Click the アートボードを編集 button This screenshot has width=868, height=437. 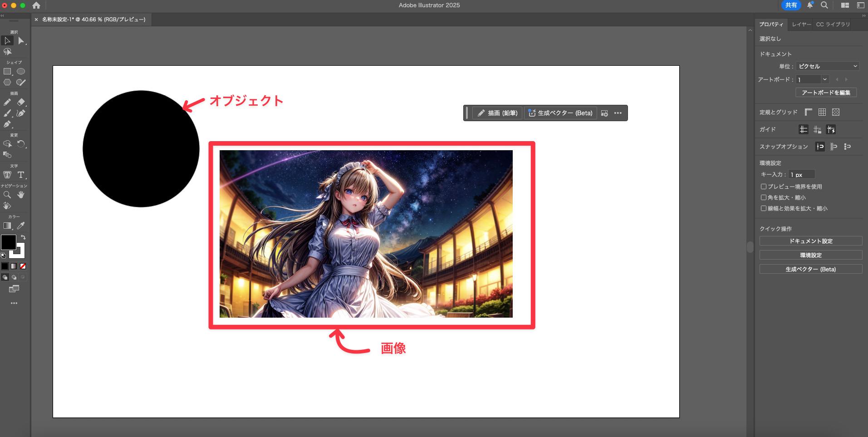pyautogui.click(x=826, y=93)
